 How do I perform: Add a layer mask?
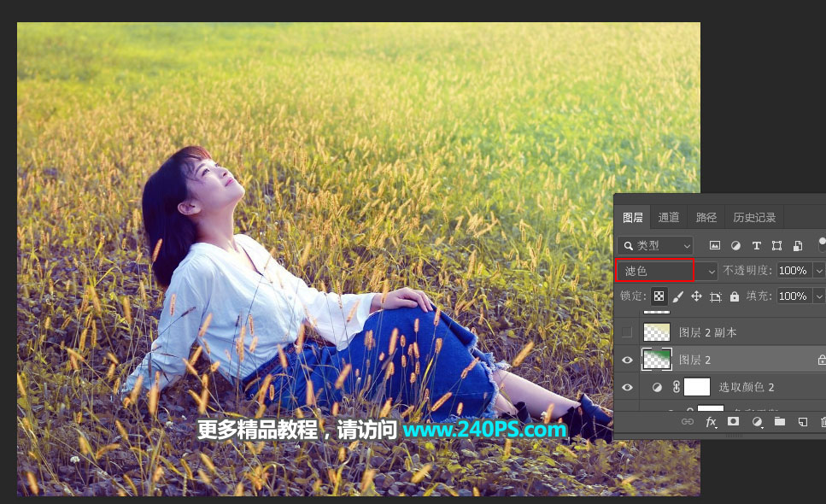[733, 421]
